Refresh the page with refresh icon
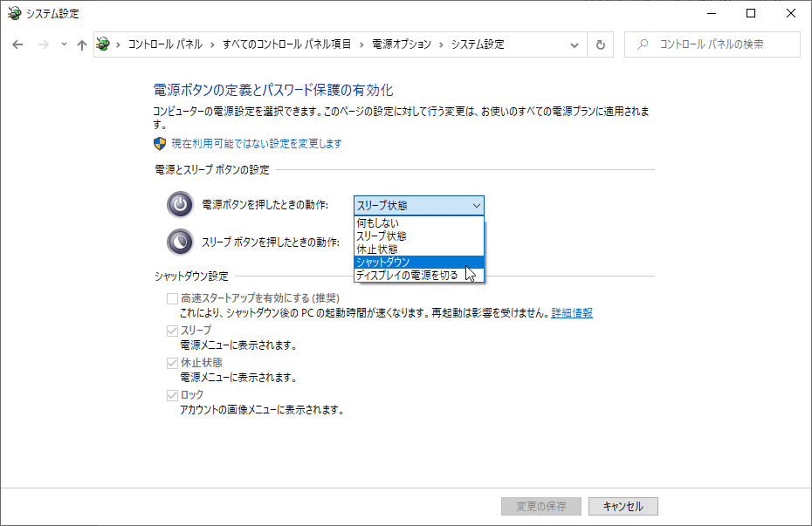This screenshot has height=526, width=812. (600, 45)
